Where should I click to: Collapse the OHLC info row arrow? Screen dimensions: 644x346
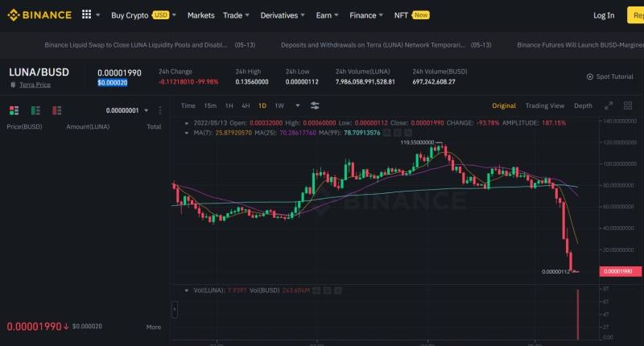(187, 123)
